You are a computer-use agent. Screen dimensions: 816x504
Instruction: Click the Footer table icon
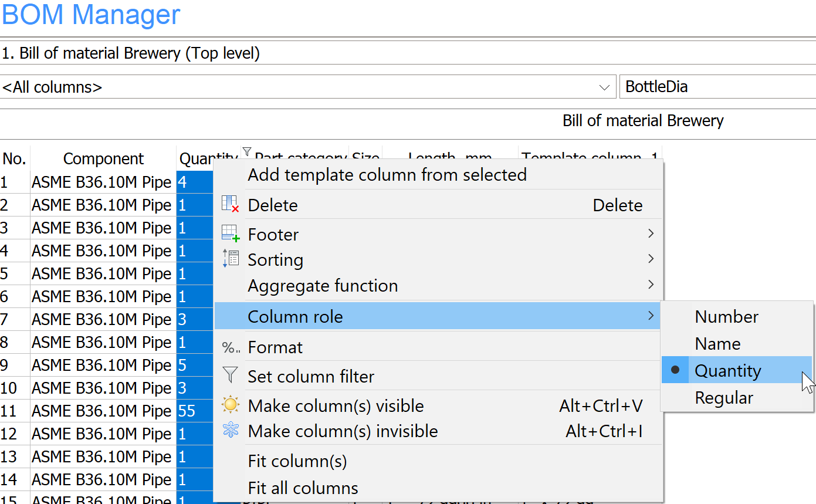[x=230, y=234]
